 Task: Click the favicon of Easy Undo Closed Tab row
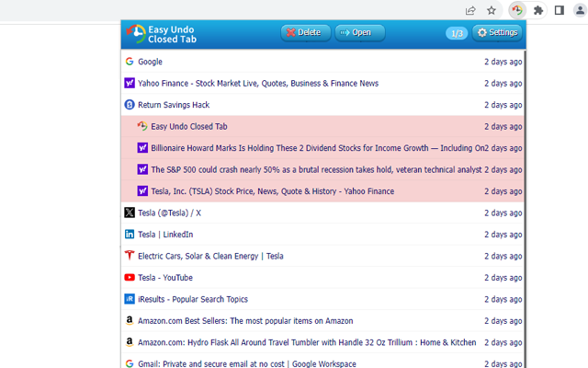pyautogui.click(x=142, y=126)
